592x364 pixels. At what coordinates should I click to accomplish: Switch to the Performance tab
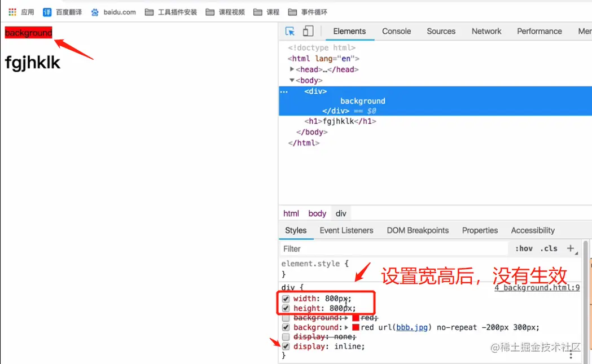coord(539,32)
